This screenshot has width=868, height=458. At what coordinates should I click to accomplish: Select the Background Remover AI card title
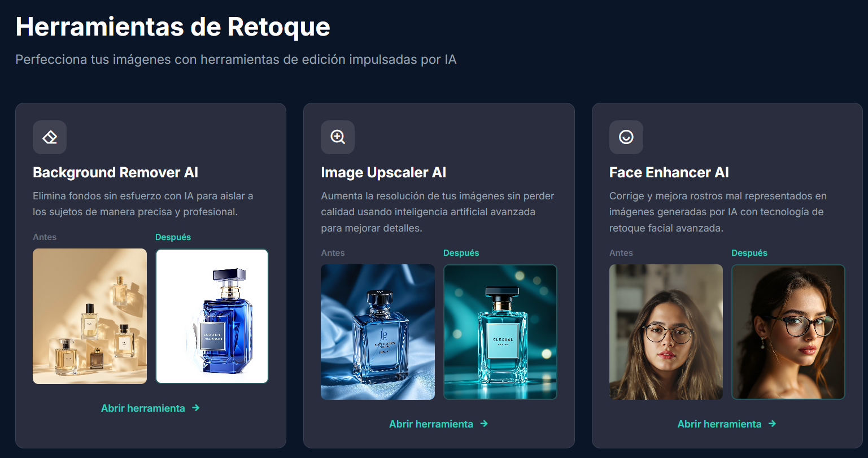pos(116,172)
